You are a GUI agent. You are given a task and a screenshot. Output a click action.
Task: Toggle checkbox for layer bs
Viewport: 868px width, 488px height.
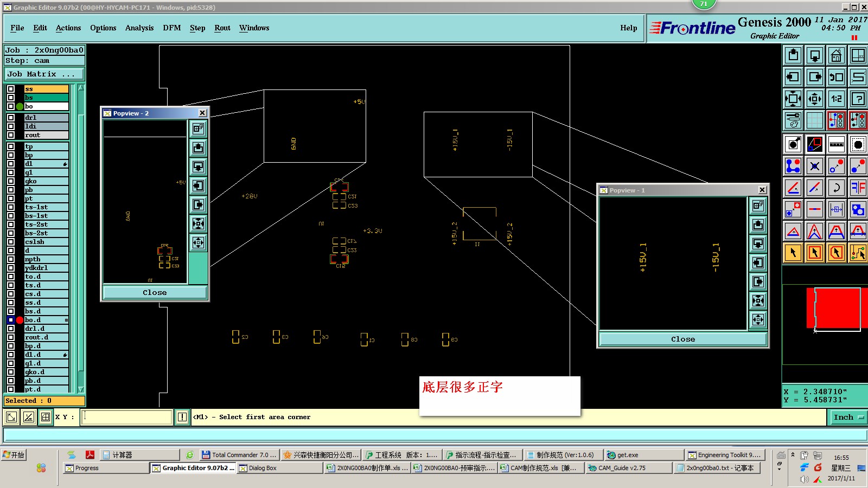[x=11, y=98]
